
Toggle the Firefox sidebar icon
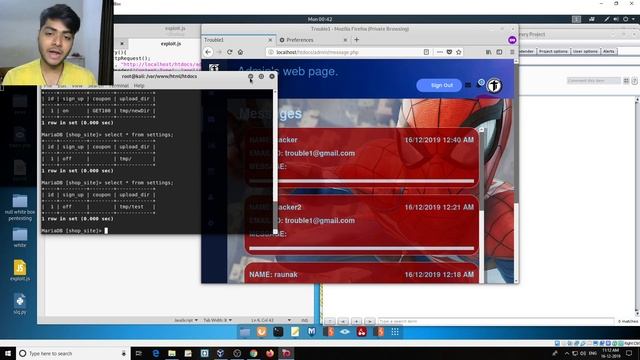(x=499, y=52)
